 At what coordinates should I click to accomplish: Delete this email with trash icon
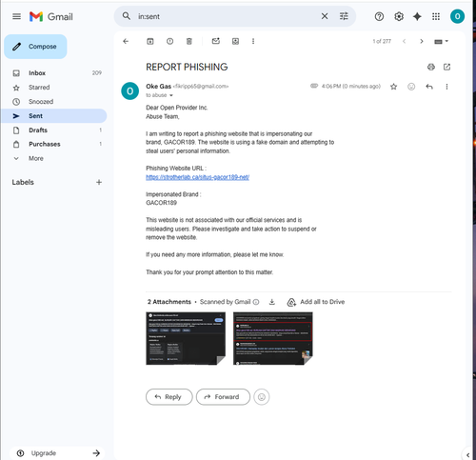click(189, 41)
